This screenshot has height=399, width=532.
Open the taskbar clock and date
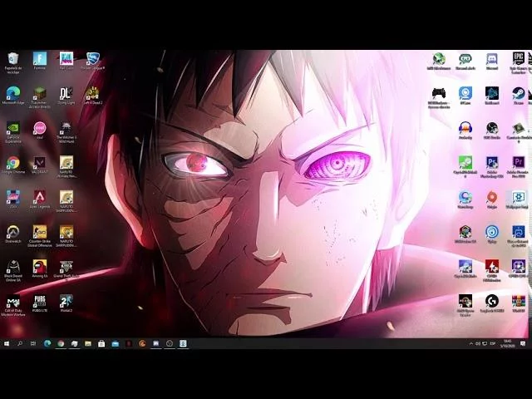point(508,343)
